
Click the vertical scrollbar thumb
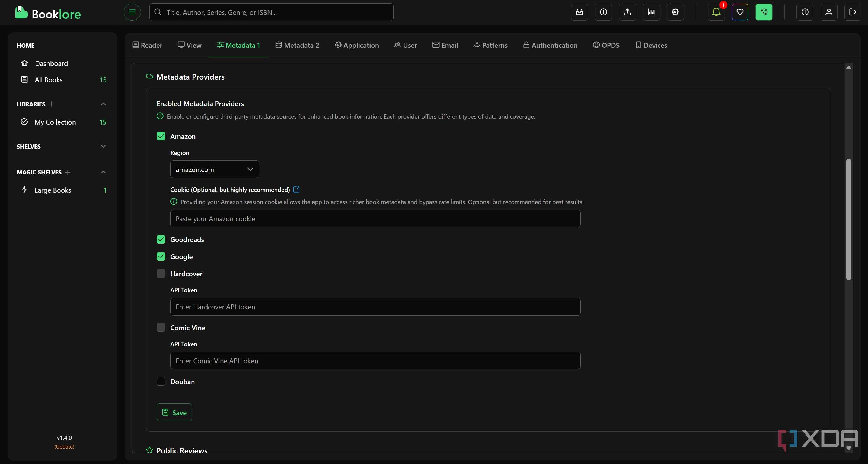pos(848,219)
